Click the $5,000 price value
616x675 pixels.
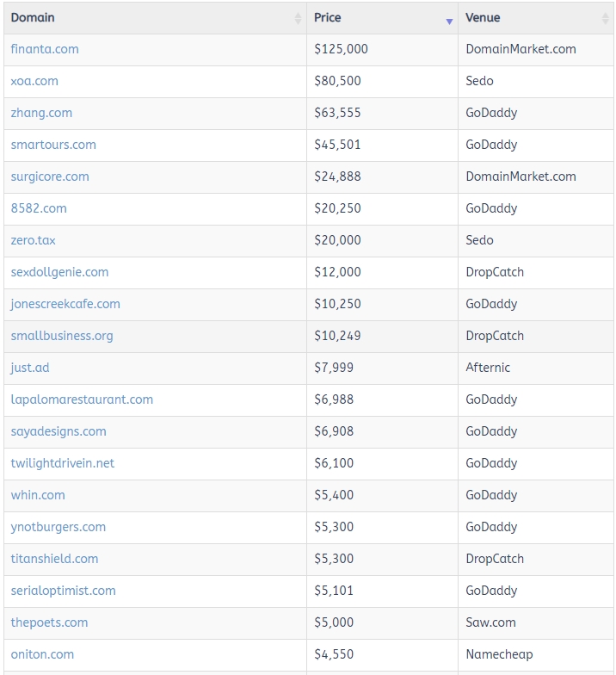click(334, 622)
